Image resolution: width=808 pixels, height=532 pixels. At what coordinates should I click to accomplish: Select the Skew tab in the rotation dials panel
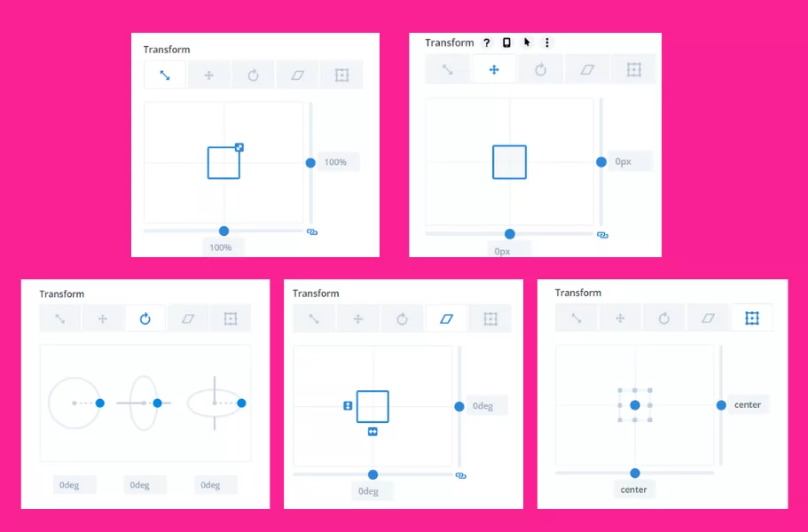[187, 319]
